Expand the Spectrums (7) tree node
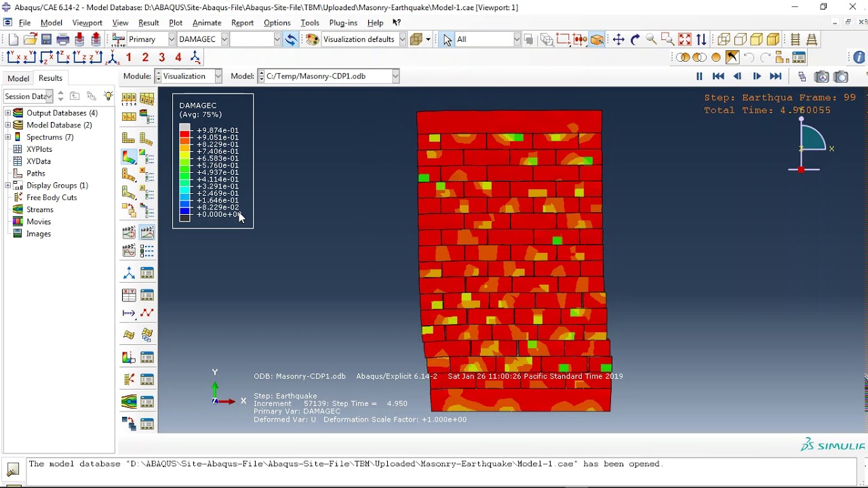 point(8,138)
